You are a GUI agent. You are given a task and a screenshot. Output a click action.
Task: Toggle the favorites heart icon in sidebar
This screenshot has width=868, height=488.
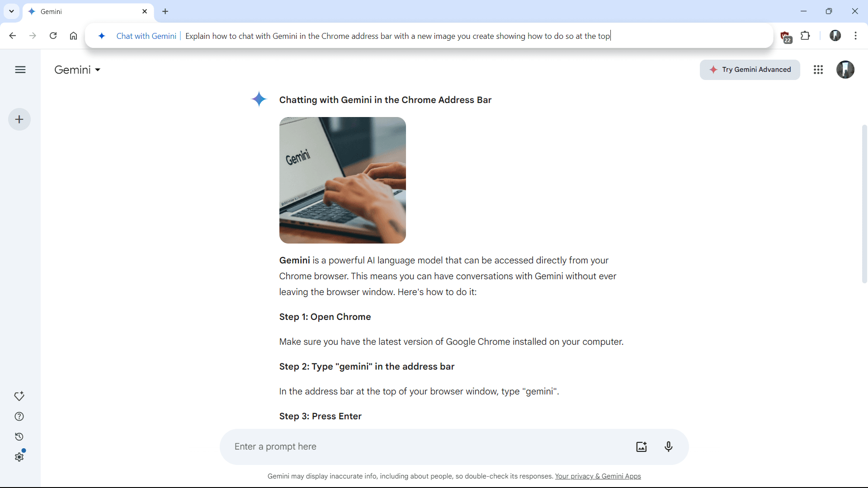coord(20,396)
